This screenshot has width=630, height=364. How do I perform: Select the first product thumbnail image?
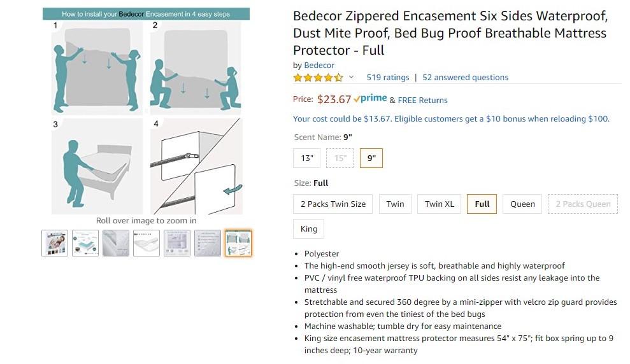coord(55,243)
